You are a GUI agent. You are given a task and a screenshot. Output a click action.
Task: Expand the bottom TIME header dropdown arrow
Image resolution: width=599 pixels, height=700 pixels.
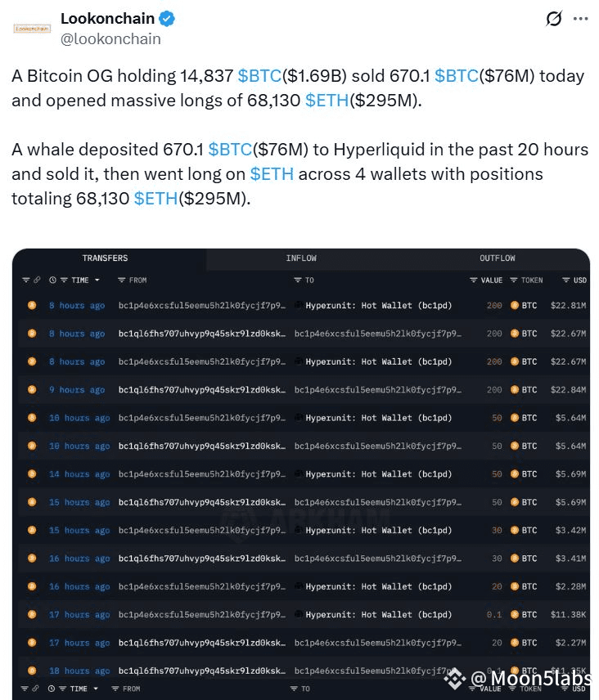tap(96, 689)
